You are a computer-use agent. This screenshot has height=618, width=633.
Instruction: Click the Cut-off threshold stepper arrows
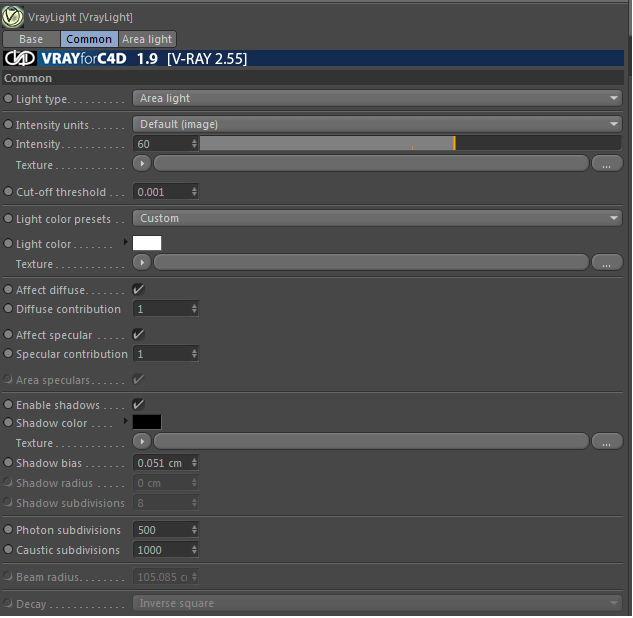pos(195,192)
